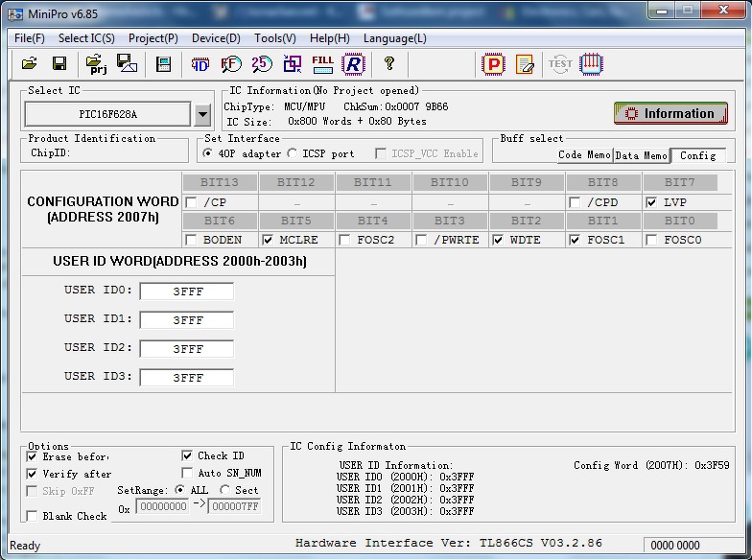The width and height of the screenshot is (752, 560).
Task: Open the Help(H) menu
Action: (x=330, y=38)
